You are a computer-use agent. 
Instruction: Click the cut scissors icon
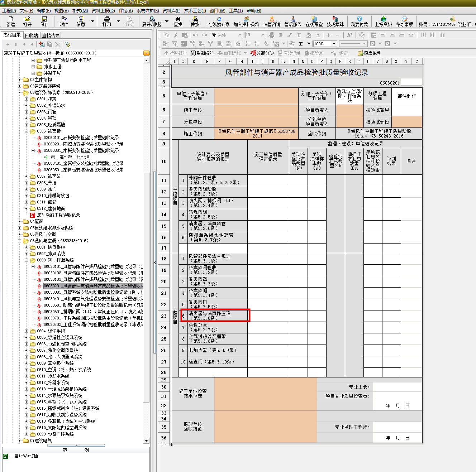click(176, 35)
